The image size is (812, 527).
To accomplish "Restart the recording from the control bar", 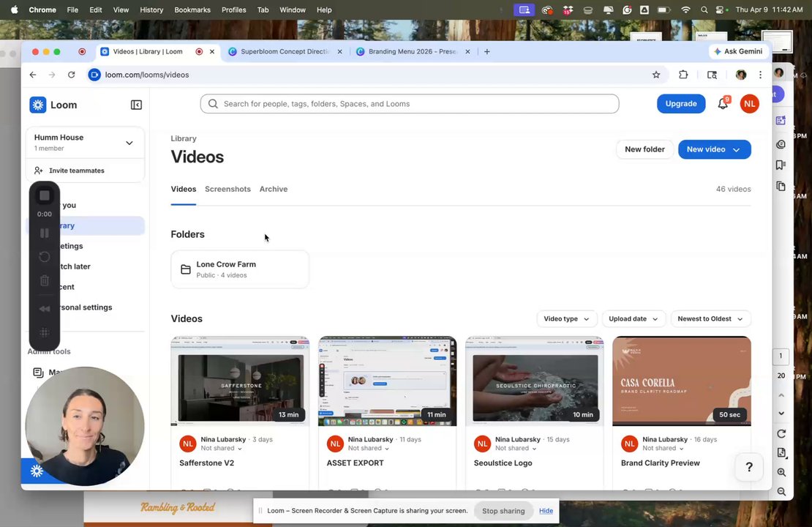I will point(45,256).
